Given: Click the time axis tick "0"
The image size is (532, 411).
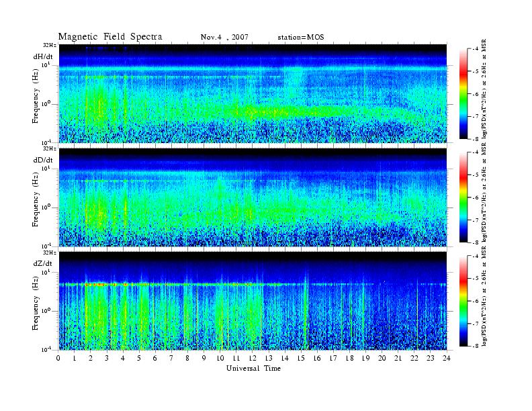Looking at the screenshot, I should point(58,358).
